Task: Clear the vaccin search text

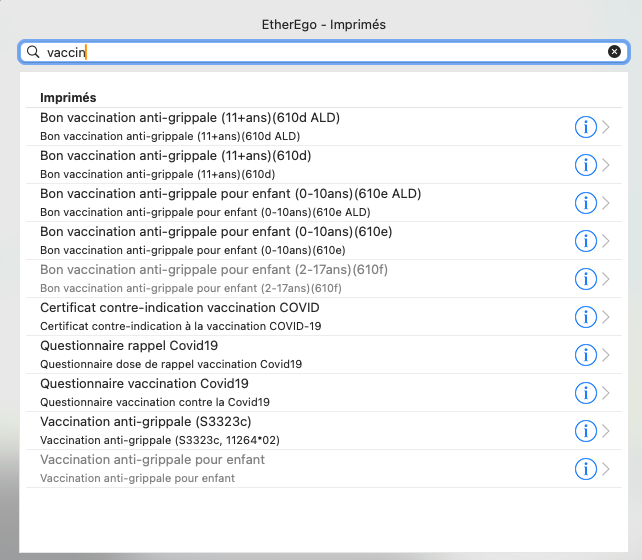Action: point(614,52)
